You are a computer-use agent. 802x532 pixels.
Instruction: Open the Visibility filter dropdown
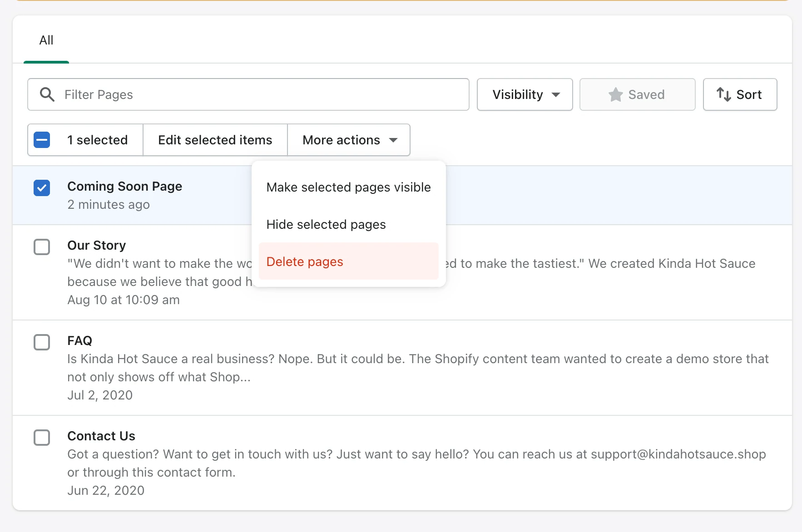[525, 94]
